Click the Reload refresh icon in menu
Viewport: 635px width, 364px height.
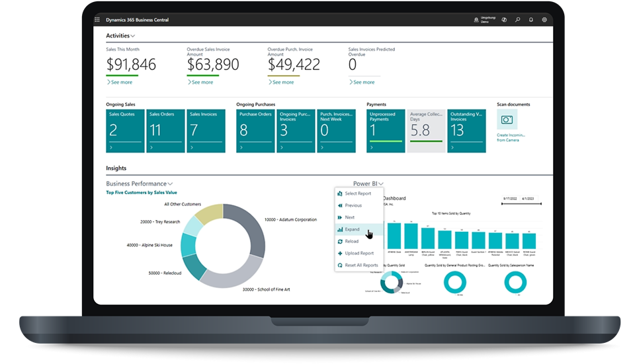click(340, 241)
